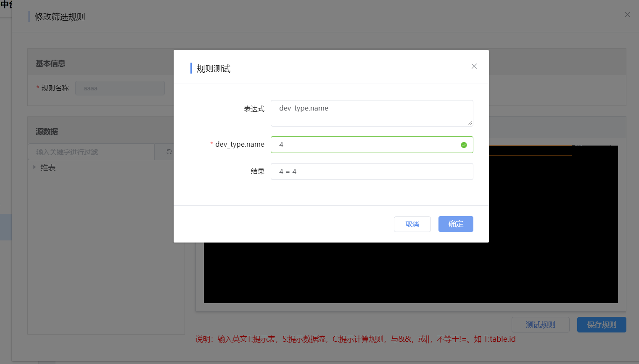Click the 规则名称 input field
This screenshot has height=364, width=639.
pos(120,88)
